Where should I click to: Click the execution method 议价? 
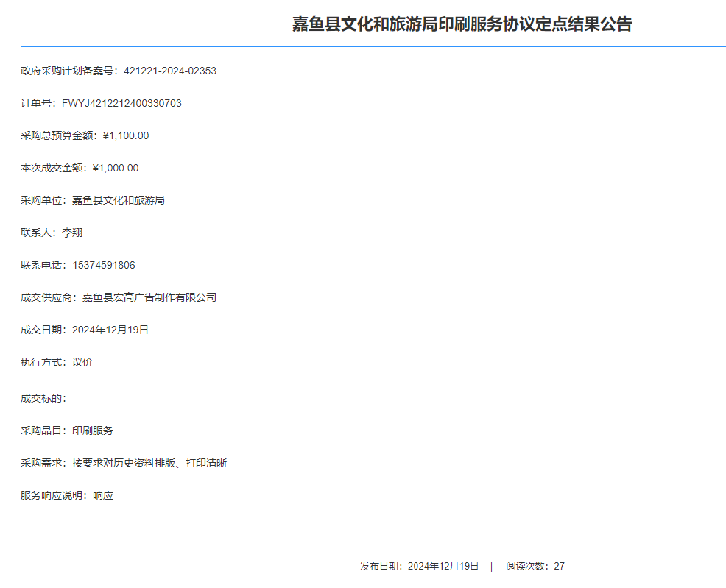(82, 362)
